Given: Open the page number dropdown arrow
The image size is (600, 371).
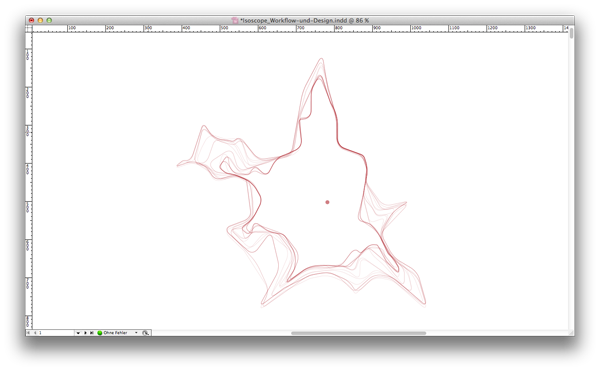Looking at the screenshot, I should 78,333.
